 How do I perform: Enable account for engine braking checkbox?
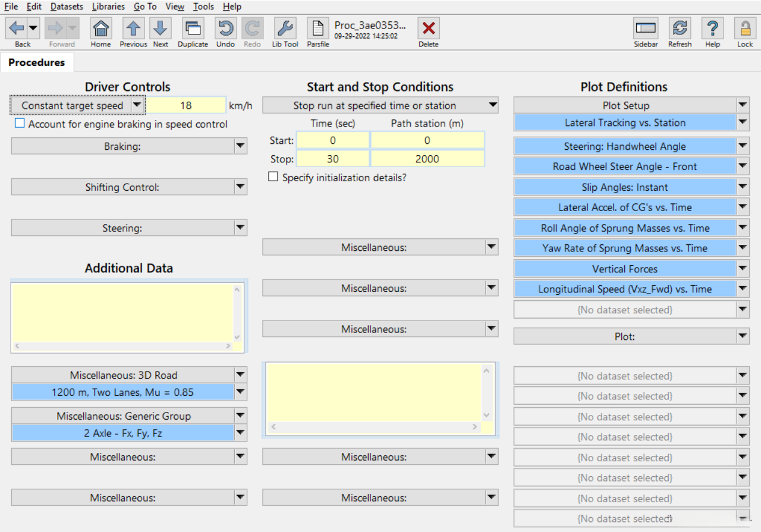(x=20, y=124)
